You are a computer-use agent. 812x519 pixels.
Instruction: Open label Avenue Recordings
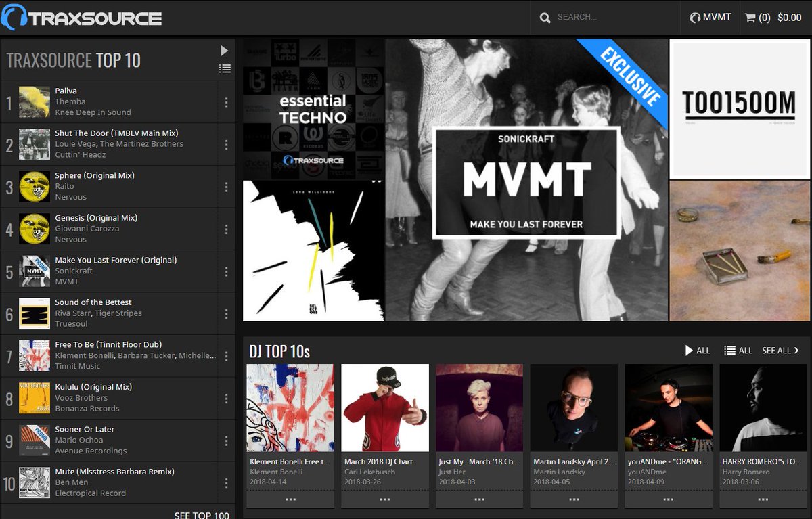91,451
